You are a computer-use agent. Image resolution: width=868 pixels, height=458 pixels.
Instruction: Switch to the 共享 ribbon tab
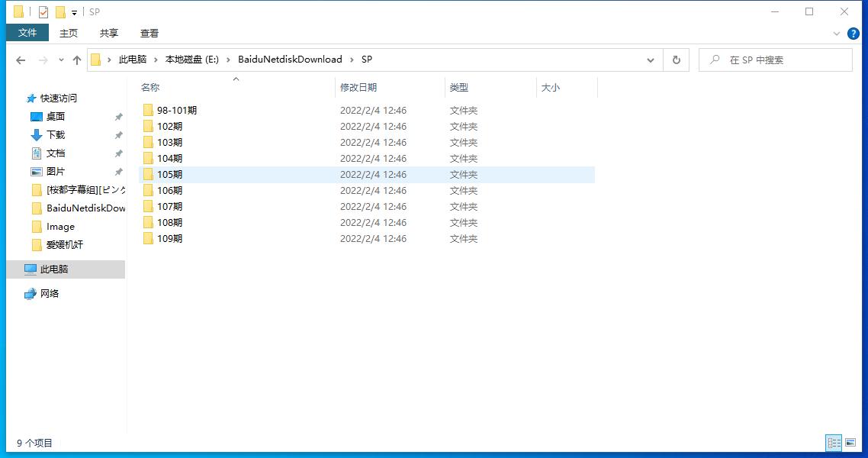click(109, 34)
